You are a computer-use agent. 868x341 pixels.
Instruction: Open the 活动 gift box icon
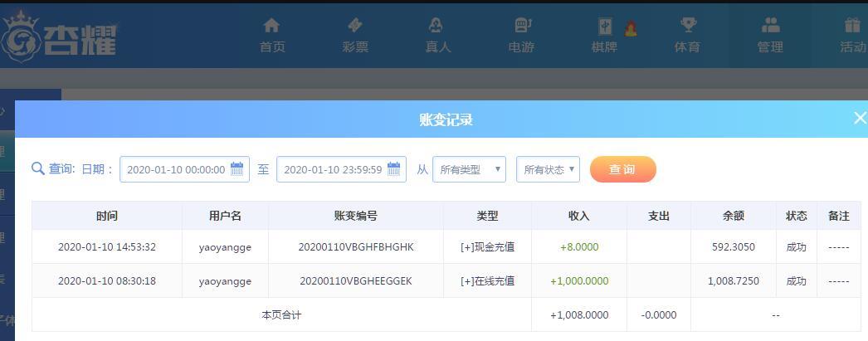(852, 26)
